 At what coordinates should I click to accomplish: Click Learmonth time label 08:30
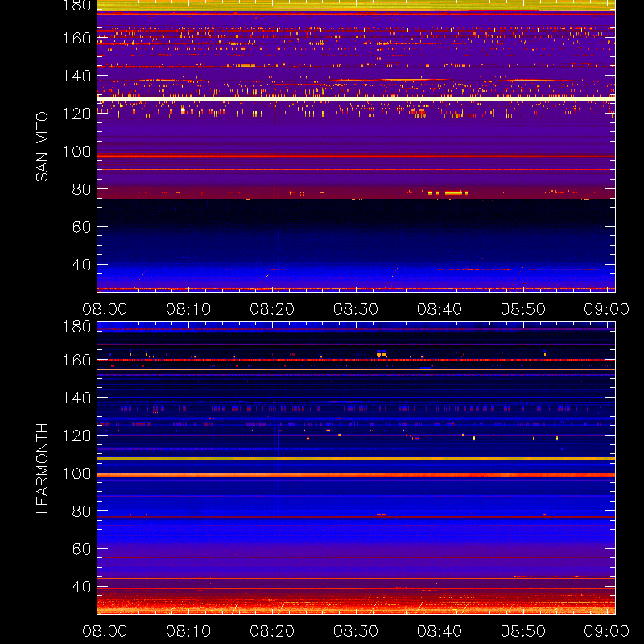click(356, 631)
